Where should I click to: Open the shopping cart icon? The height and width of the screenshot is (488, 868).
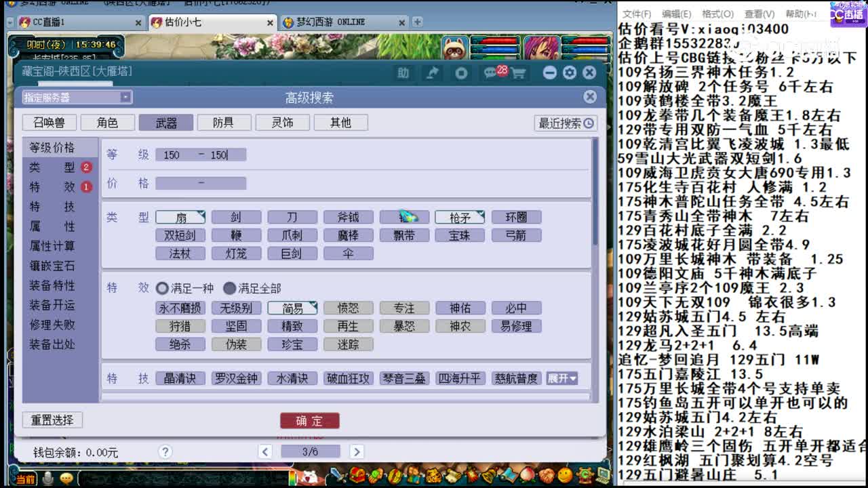(x=518, y=73)
